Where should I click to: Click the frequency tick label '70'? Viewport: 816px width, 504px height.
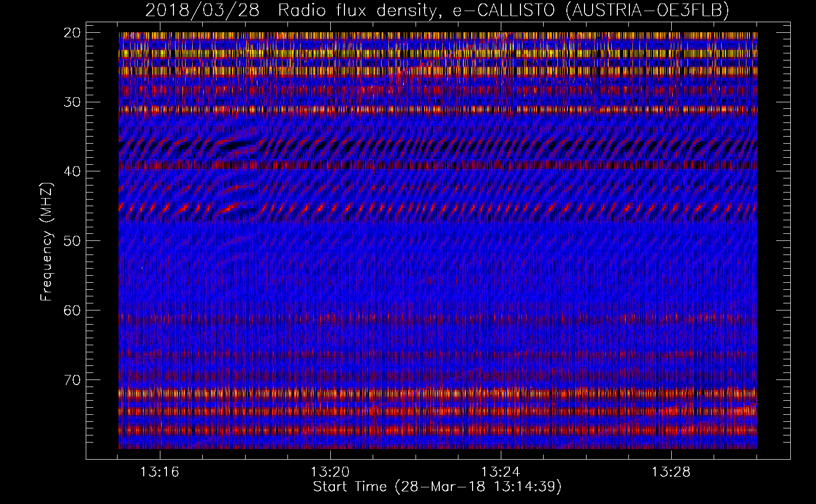pos(72,380)
